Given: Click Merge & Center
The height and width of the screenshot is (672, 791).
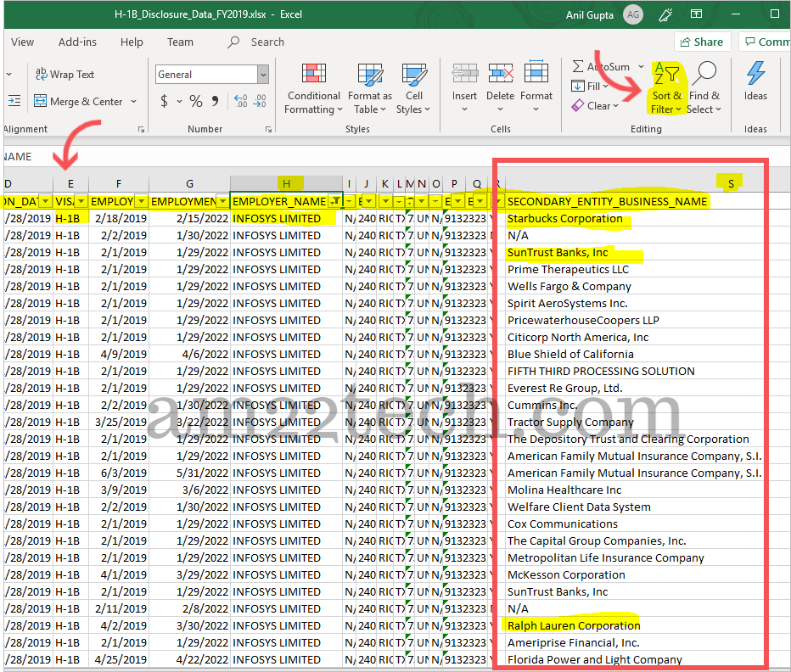Looking at the screenshot, I should point(78,102).
